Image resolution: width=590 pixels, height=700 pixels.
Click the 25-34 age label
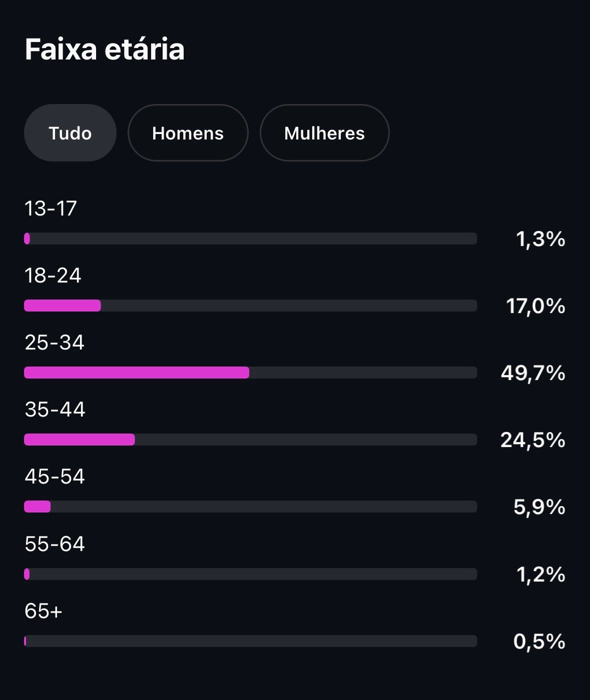click(x=55, y=342)
